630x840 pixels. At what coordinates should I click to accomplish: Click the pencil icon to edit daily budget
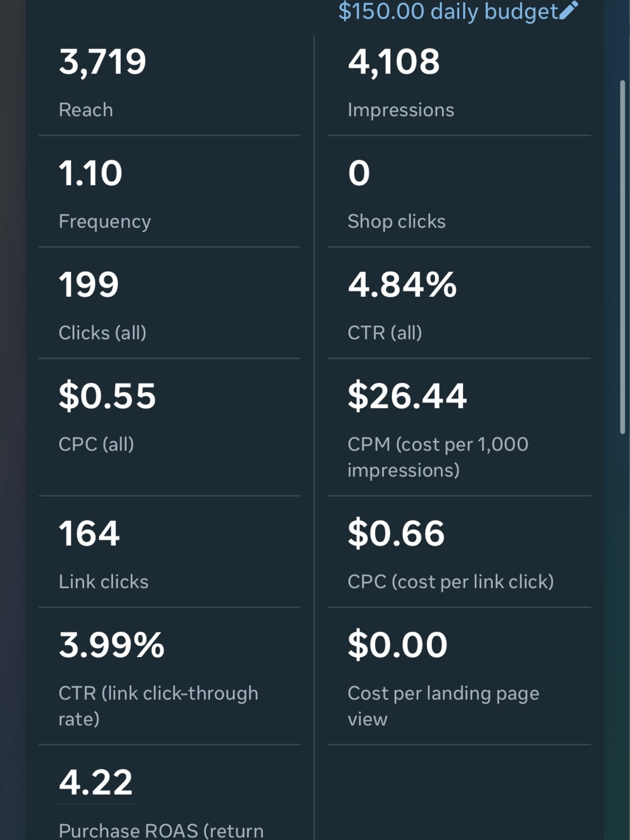pos(568,10)
